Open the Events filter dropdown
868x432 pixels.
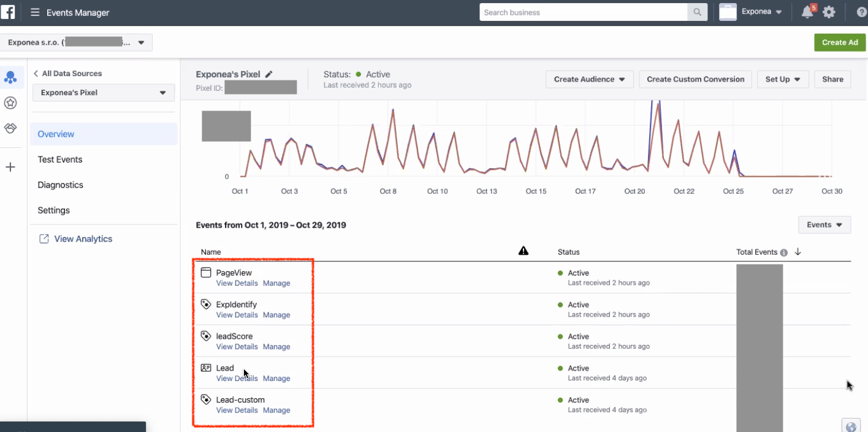pyautogui.click(x=824, y=225)
